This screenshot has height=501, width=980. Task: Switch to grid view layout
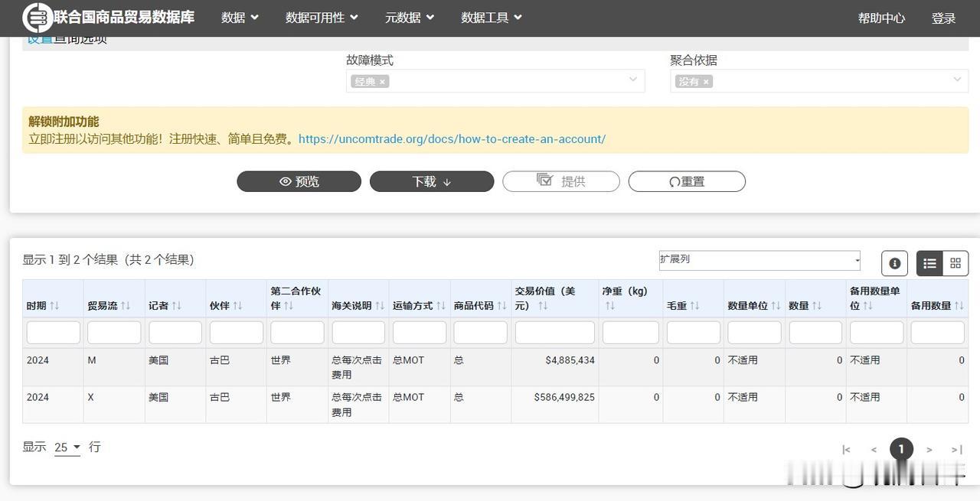(x=955, y=263)
